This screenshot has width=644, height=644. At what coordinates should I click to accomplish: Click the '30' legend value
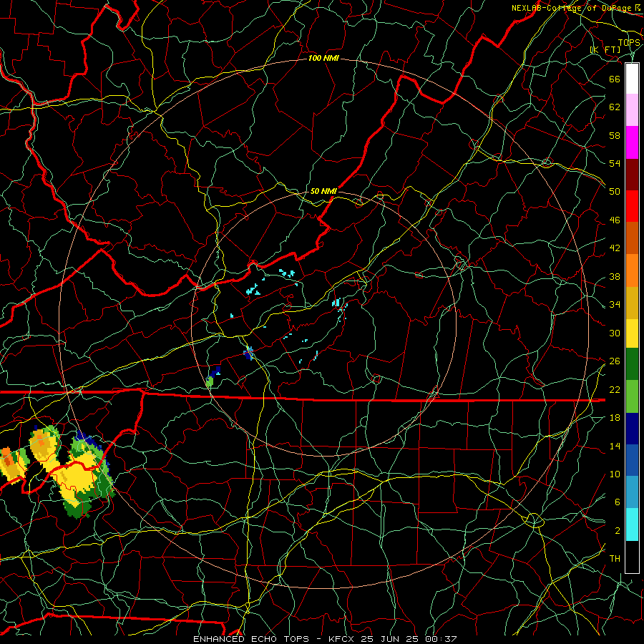615,333
